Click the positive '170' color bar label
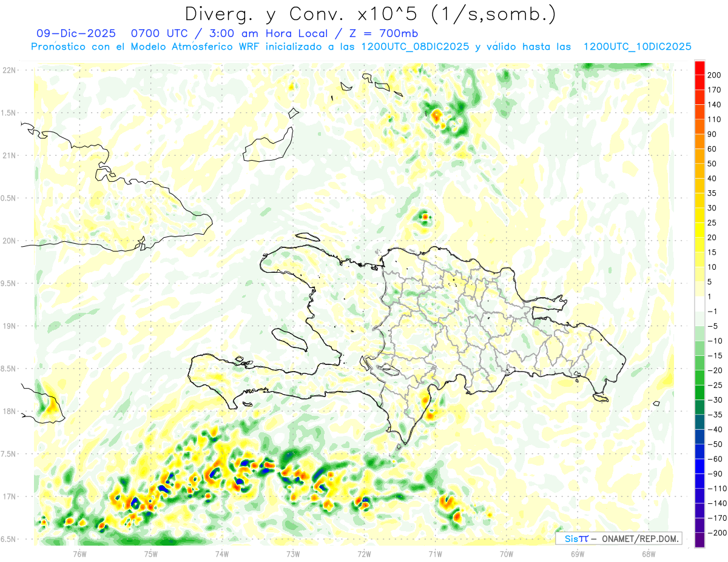728x562 pixels. click(714, 90)
